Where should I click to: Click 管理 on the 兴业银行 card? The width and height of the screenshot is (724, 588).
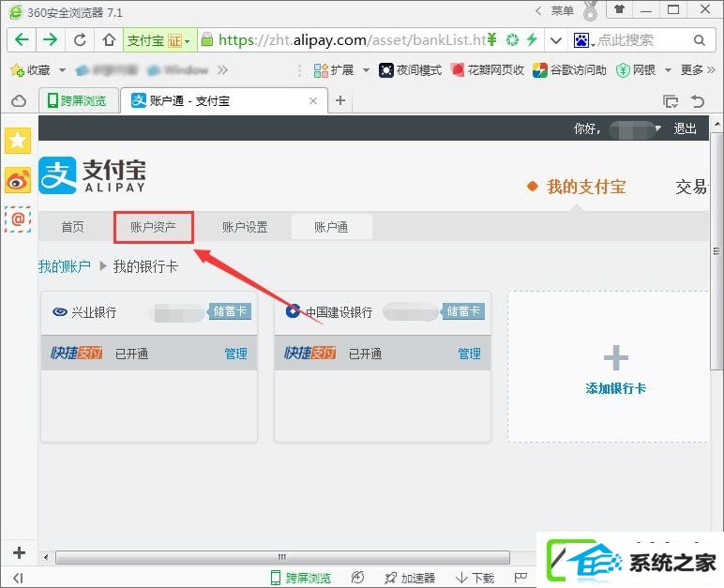point(235,354)
